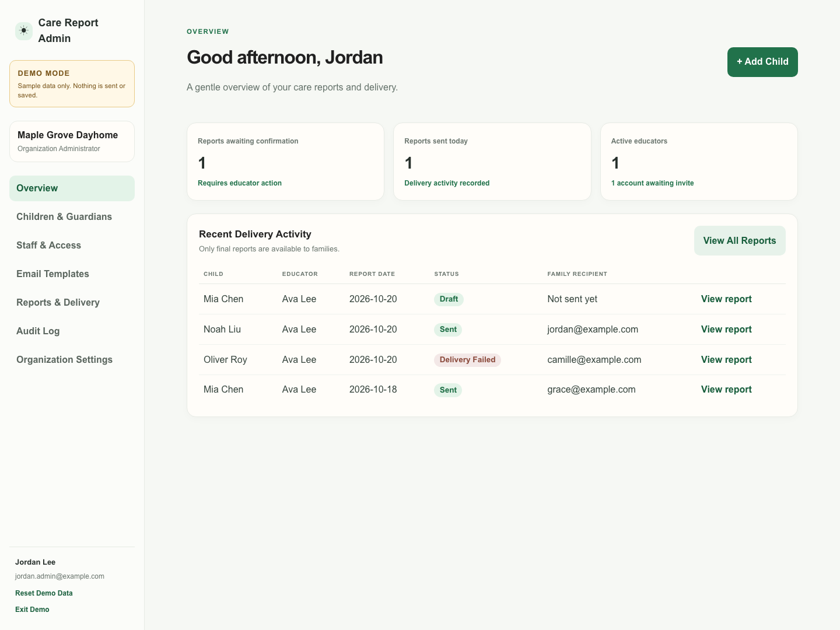The width and height of the screenshot is (840, 630).
Task: Click the Noah Liu child name
Action: (x=222, y=330)
